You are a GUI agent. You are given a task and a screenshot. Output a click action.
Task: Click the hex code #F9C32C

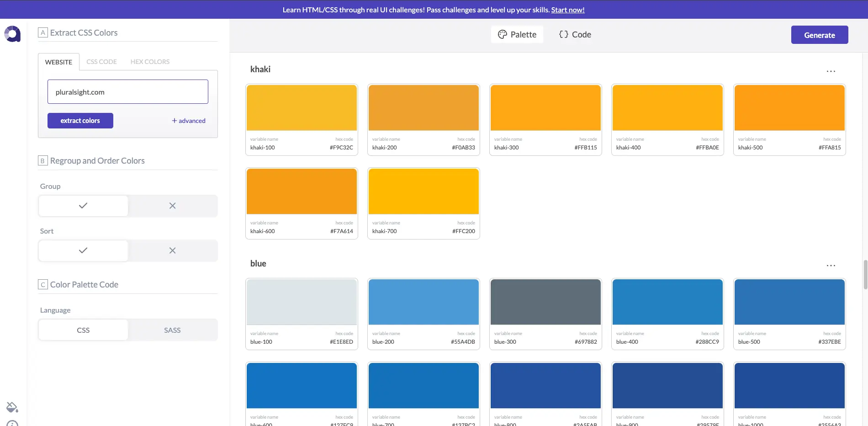coord(341,148)
